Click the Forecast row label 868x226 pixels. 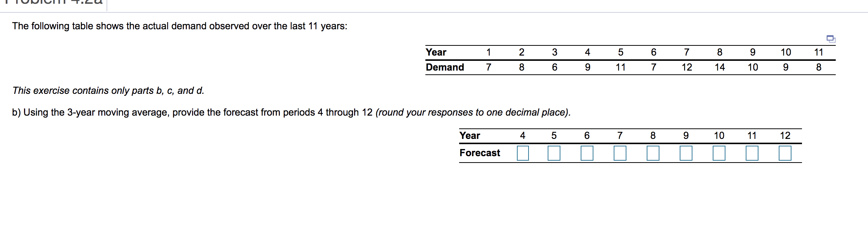[479, 153]
